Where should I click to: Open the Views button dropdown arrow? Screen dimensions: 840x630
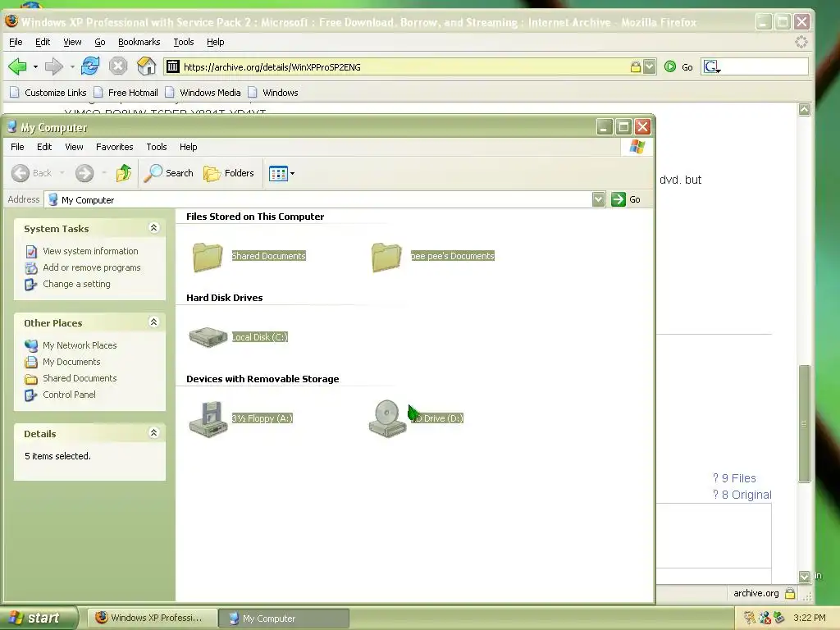[x=293, y=174]
